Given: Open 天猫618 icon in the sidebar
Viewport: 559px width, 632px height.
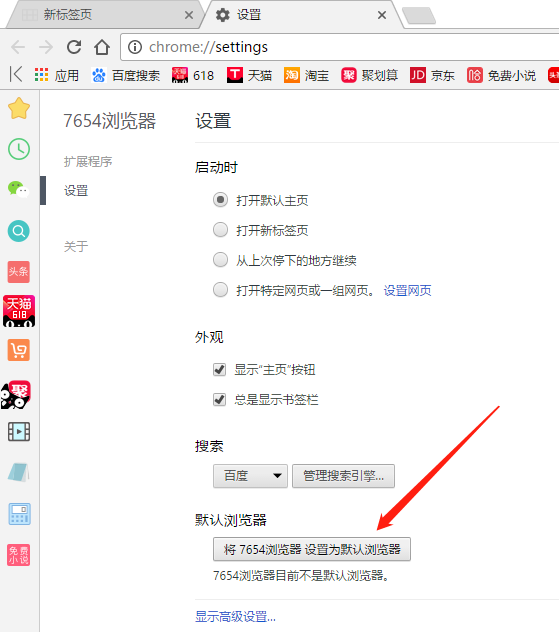Looking at the screenshot, I should click(x=19, y=311).
